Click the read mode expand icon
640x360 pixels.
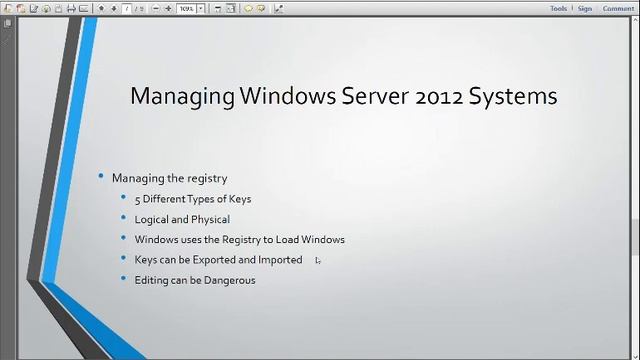(x=279, y=8)
